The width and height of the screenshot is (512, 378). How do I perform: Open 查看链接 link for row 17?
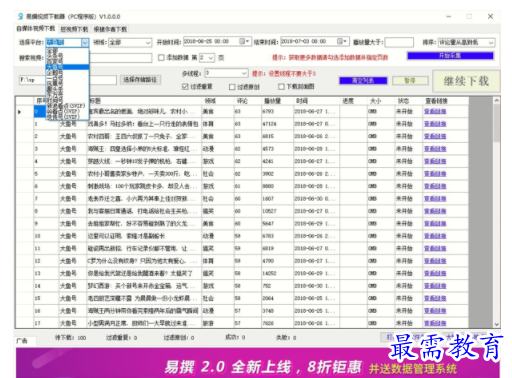click(x=435, y=323)
